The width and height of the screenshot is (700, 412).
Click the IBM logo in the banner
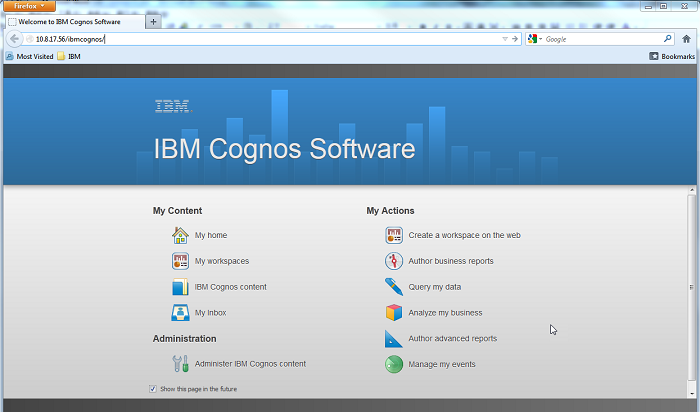coord(173,106)
